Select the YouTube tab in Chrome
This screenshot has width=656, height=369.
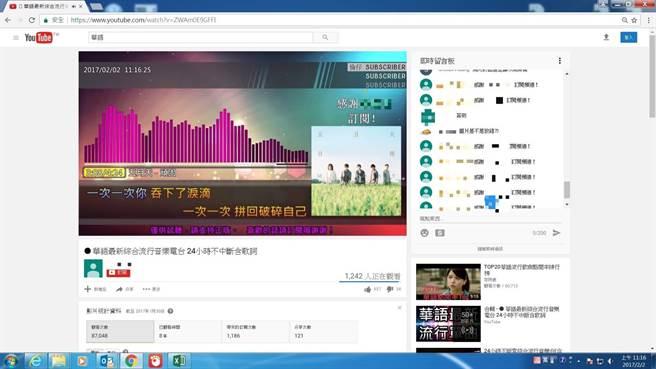click(x=44, y=6)
